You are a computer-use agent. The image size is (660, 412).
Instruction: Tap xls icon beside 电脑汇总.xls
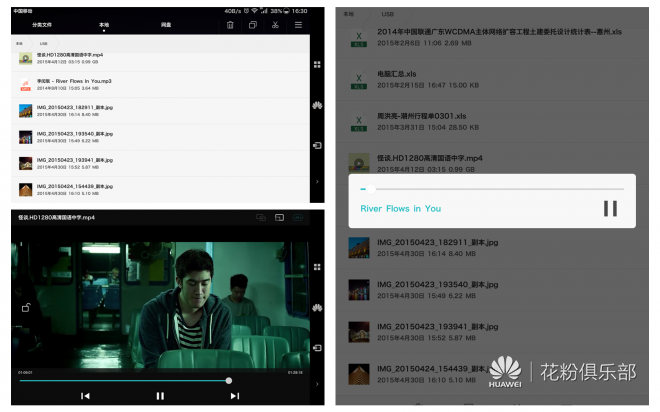coord(359,80)
